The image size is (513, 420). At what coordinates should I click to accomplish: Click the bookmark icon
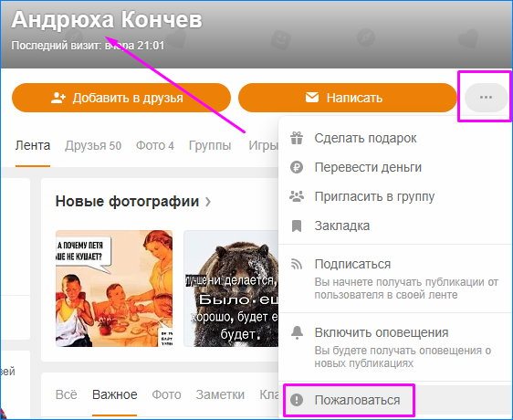[x=297, y=226]
